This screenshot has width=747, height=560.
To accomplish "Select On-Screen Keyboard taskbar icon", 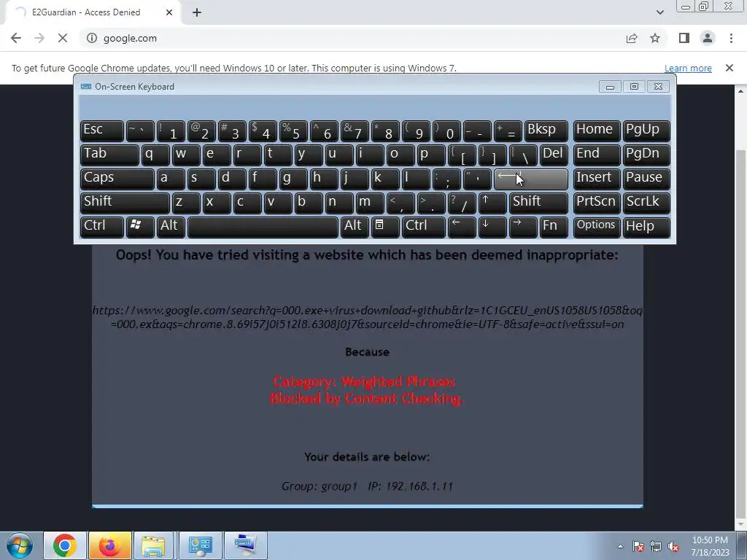I will 245,545.
